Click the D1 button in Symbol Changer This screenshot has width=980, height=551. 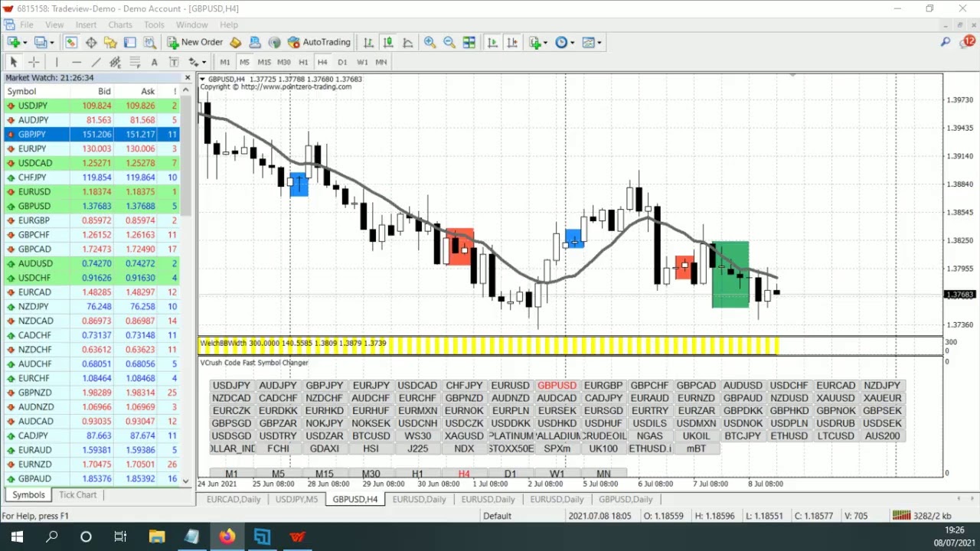pos(510,474)
